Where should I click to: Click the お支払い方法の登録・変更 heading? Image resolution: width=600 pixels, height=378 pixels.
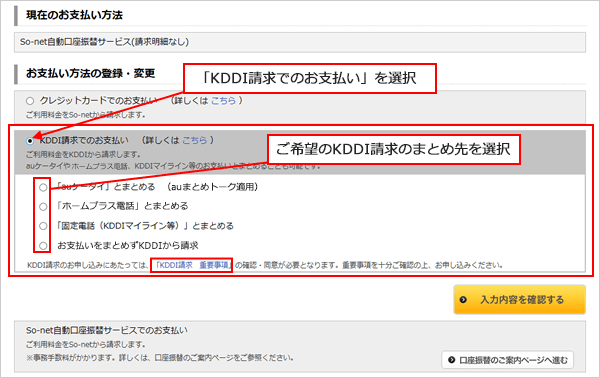click(90, 73)
